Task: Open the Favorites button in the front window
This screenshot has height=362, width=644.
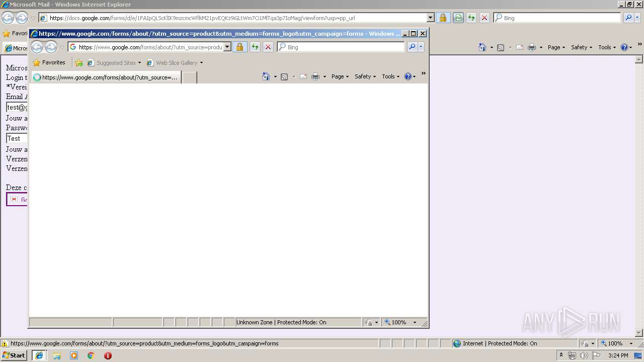Action: click(x=49, y=63)
